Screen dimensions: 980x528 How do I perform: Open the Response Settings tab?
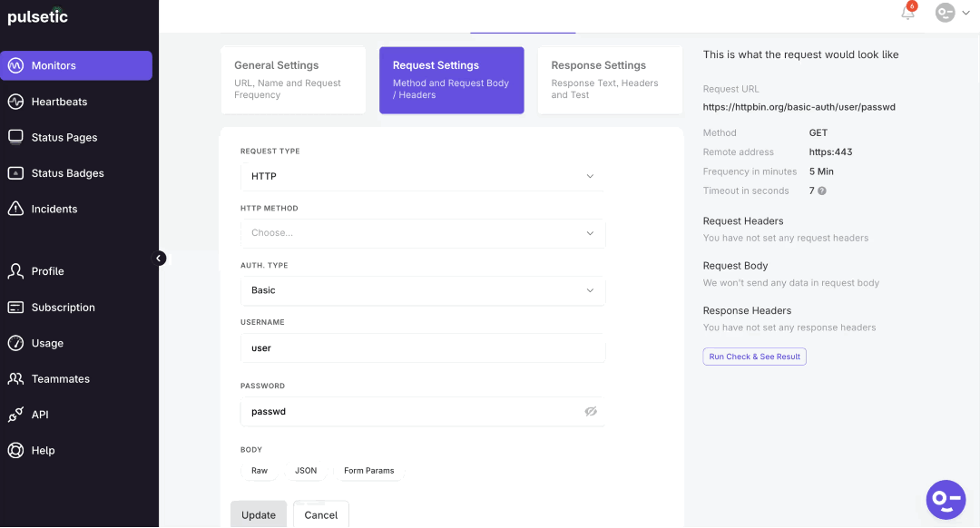point(609,80)
